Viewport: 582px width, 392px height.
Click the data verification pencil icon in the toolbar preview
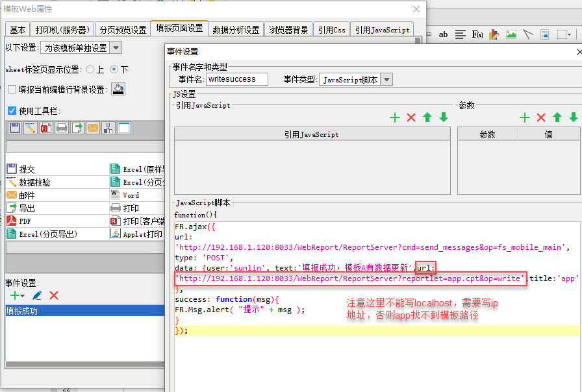pos(31,128)
